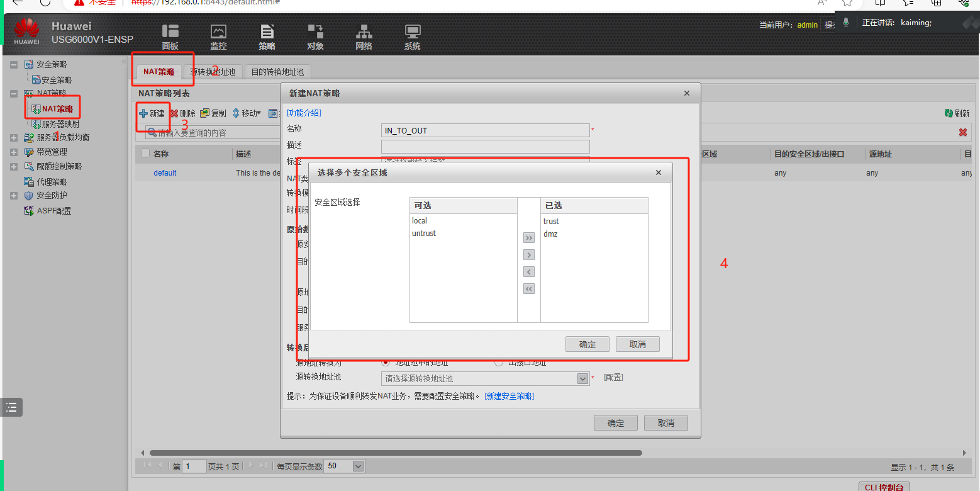The height and width of the screenshot is (491, 980).
Task: Switch to the 源转换地址池 tab
Action: (213, 72)
